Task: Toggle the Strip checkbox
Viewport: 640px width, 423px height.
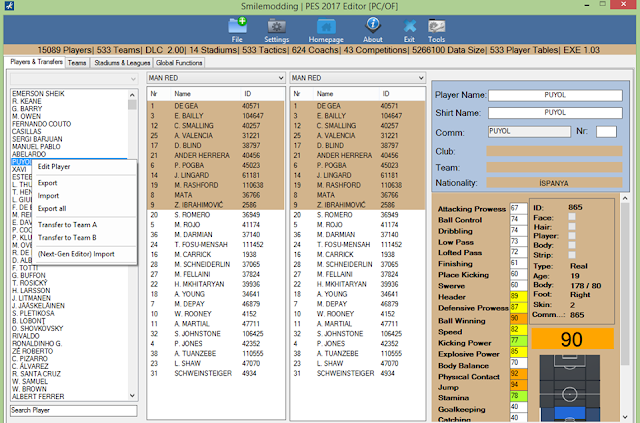Action: [572, 255]
